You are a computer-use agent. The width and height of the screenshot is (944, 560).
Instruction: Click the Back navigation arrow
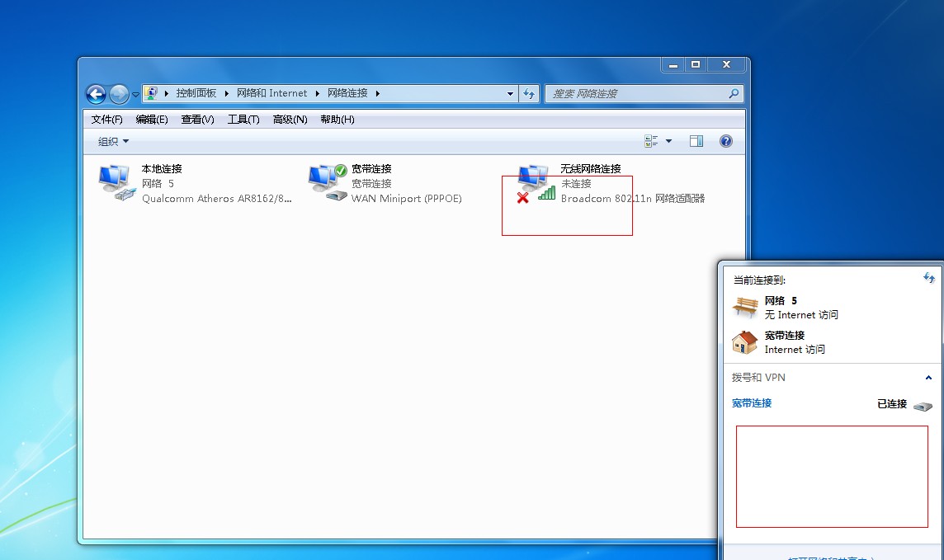pos(96,94)
